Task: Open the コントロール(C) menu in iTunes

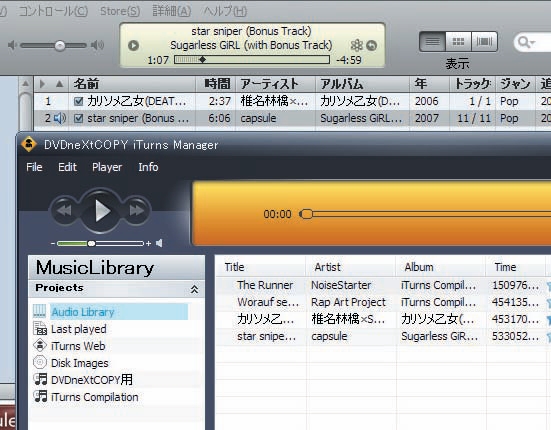Action: 53,11
